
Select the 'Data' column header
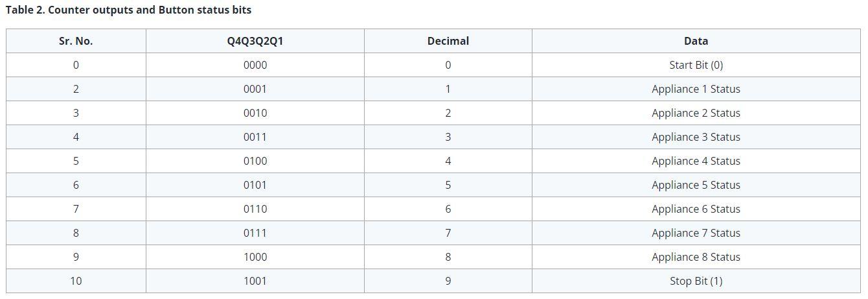[x=696, y=41]
